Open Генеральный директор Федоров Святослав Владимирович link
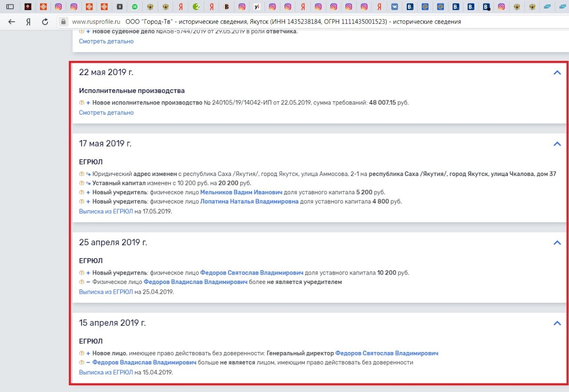This screenshot has height=392, width=569. [387, 353]
